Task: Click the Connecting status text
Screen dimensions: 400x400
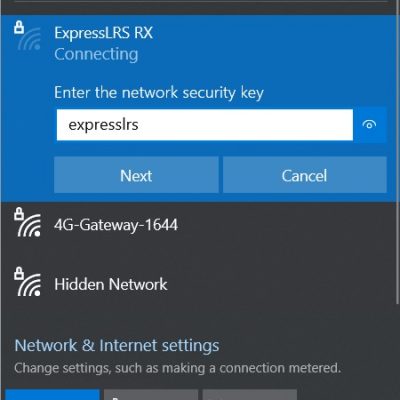Action: 96,55
